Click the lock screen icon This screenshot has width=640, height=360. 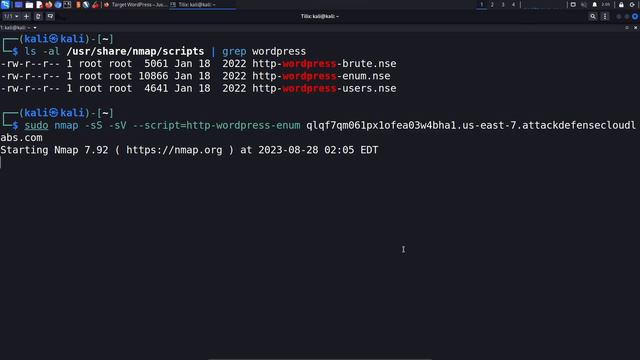tap(621, 4)
